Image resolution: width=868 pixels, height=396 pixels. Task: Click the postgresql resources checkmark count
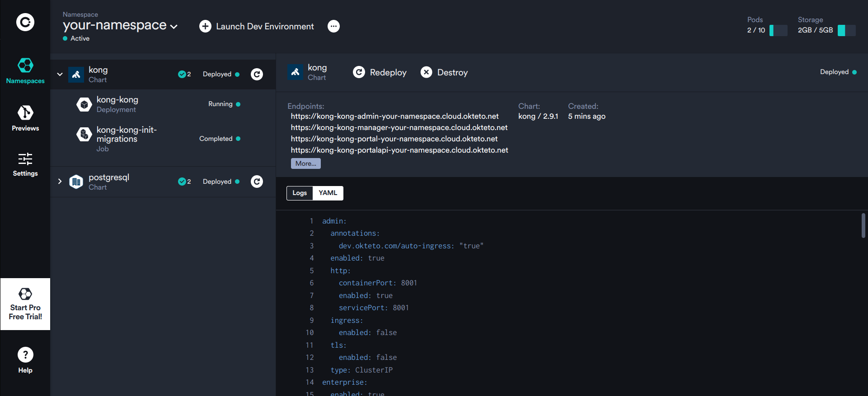coord(184,182)
